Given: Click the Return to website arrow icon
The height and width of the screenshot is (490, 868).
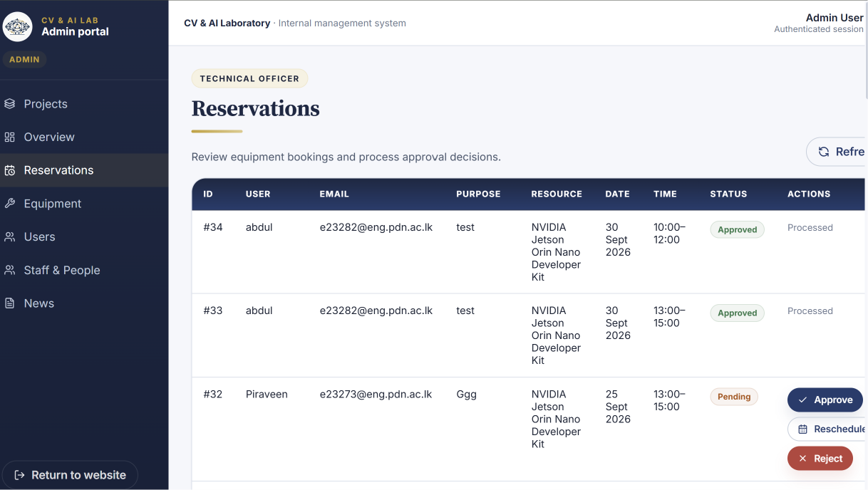Looking at the screenshot, I should [x=19, y=475].
